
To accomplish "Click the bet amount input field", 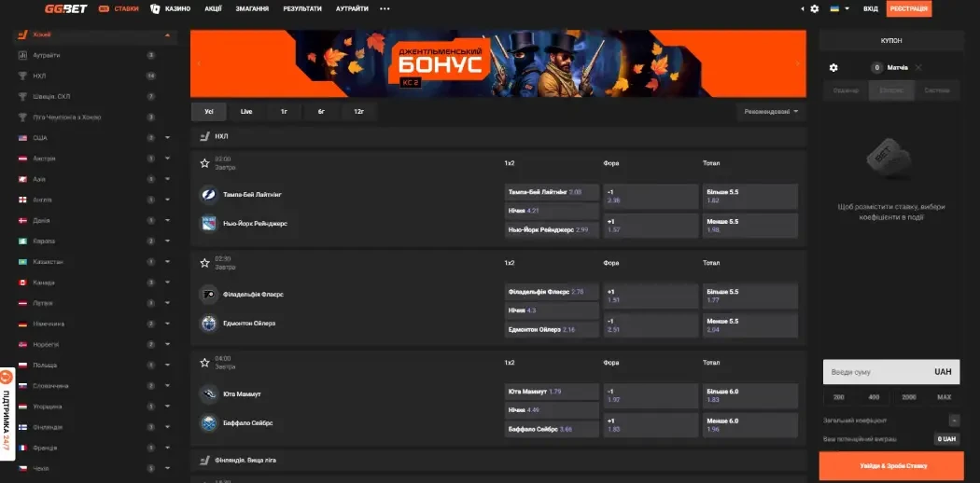I will (x=873, y=372).
